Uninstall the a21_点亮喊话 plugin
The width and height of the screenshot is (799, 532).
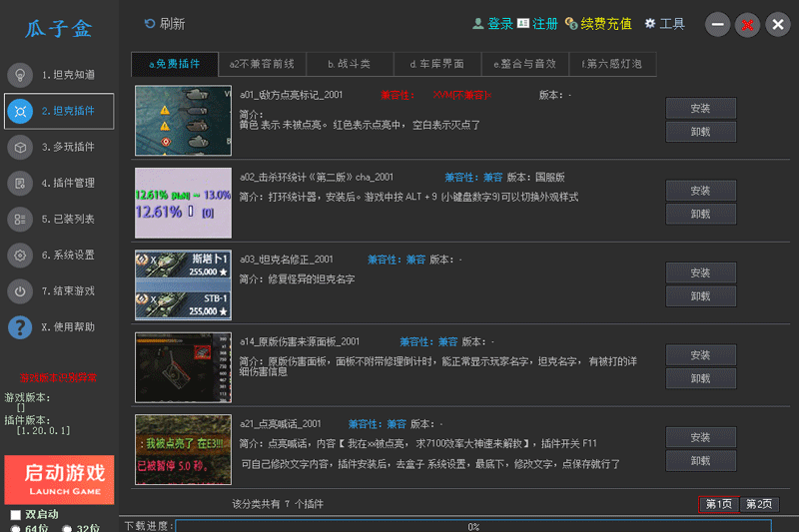pos(701,461)
